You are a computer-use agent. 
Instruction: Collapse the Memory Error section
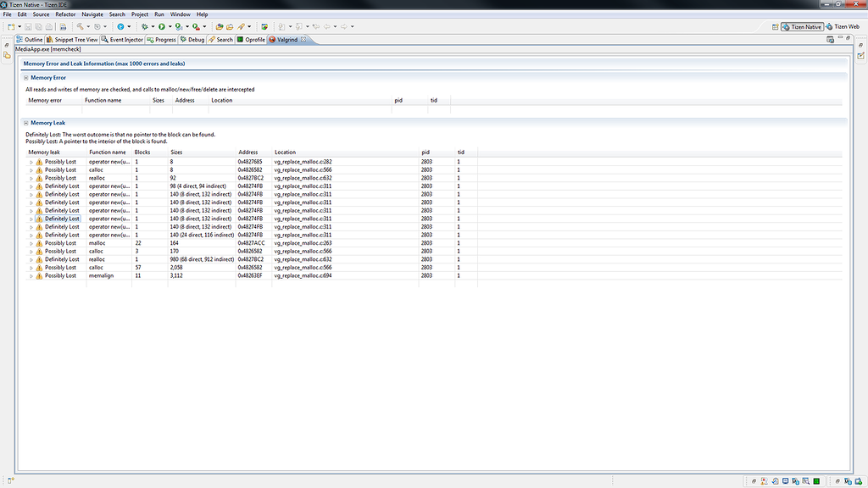[26, 77]
